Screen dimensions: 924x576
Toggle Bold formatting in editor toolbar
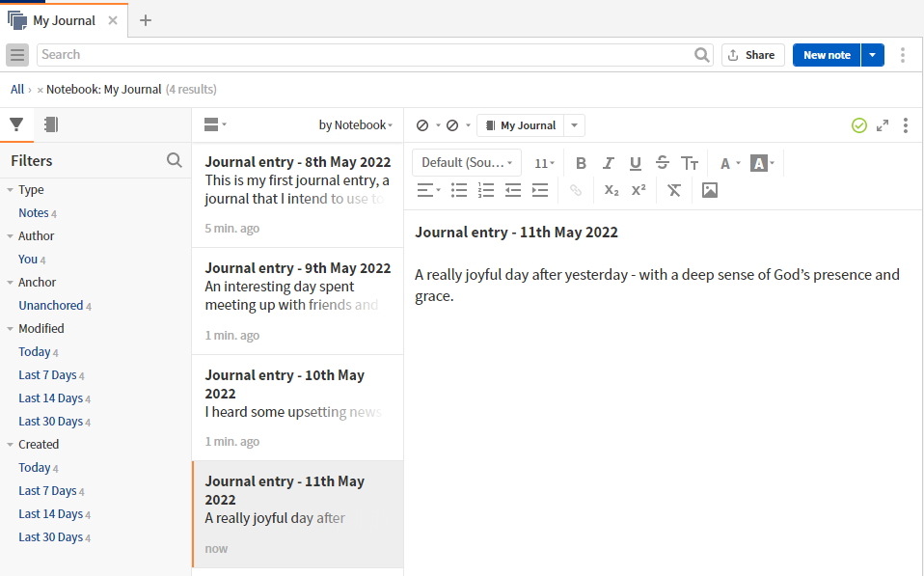pyautogui.click(x=581, y=163)
